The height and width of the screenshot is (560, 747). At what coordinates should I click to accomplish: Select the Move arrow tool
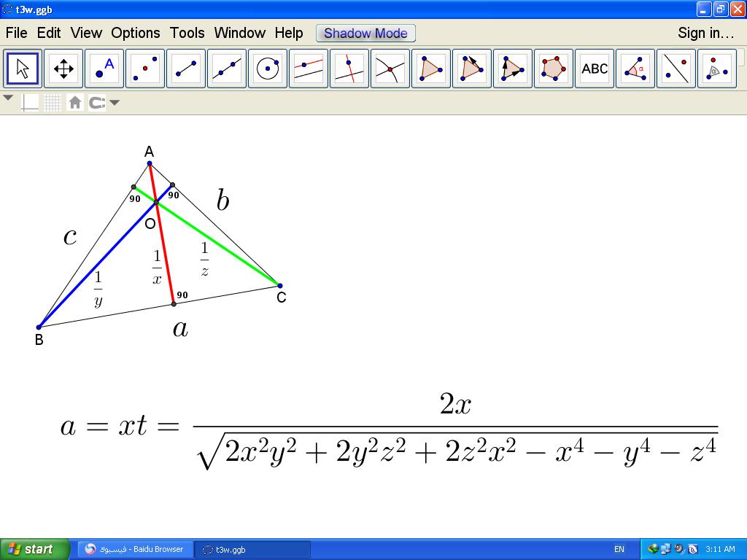23,69
